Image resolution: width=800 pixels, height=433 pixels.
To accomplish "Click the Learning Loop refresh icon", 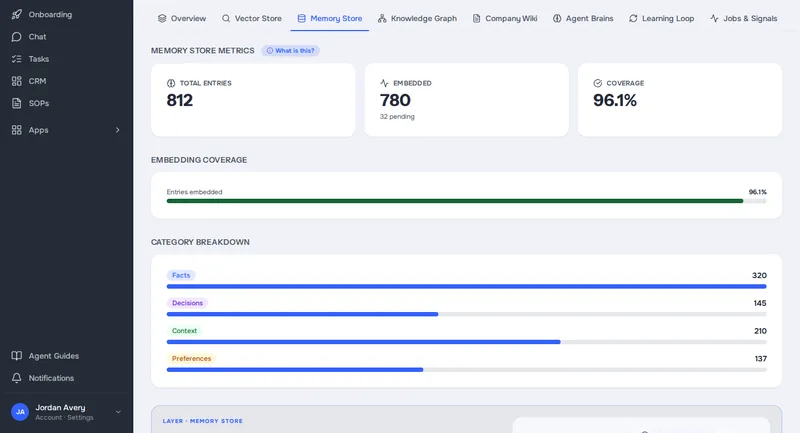I will [633, 18].
